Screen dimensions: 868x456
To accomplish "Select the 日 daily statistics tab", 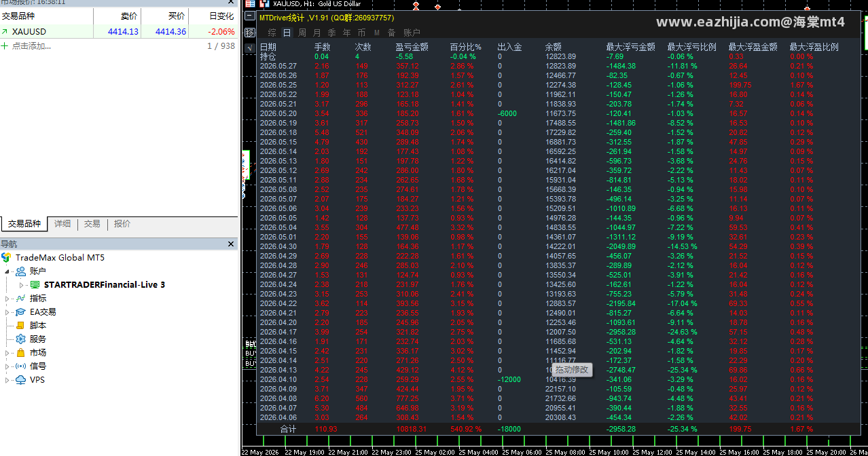I will point(287,33).
